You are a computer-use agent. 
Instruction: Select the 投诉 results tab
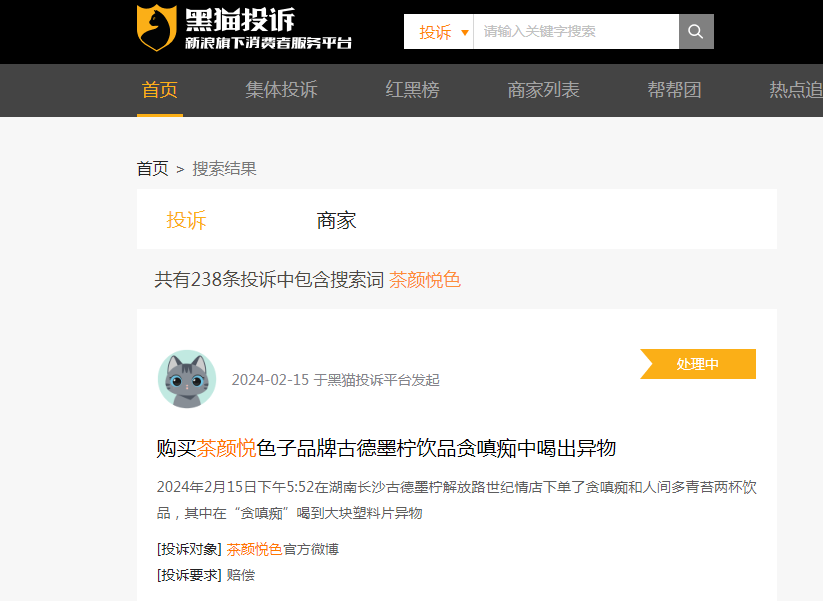click(186, 220)
